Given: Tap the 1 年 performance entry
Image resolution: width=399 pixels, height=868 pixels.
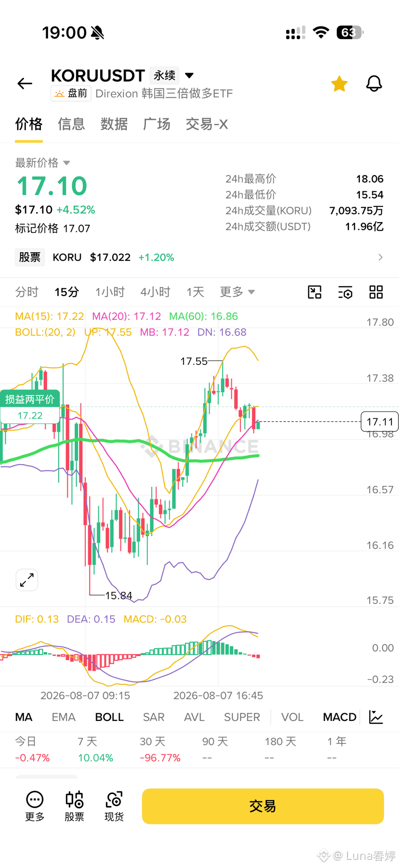Looking at the screenshot, I should [337, 749].
